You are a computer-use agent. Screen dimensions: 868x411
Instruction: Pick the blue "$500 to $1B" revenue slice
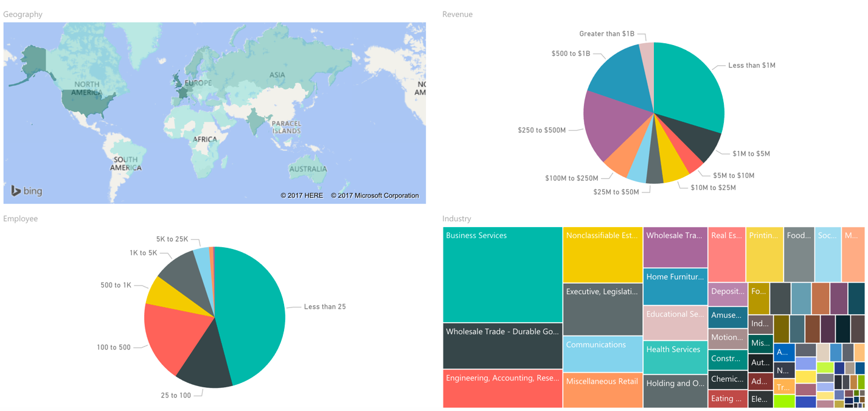point(620,76)
